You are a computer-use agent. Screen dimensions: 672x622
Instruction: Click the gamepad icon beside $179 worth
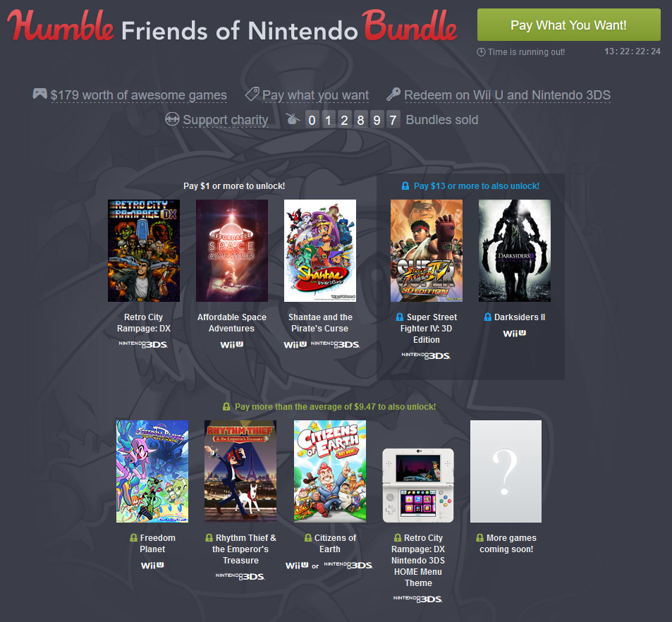[40, 94]
